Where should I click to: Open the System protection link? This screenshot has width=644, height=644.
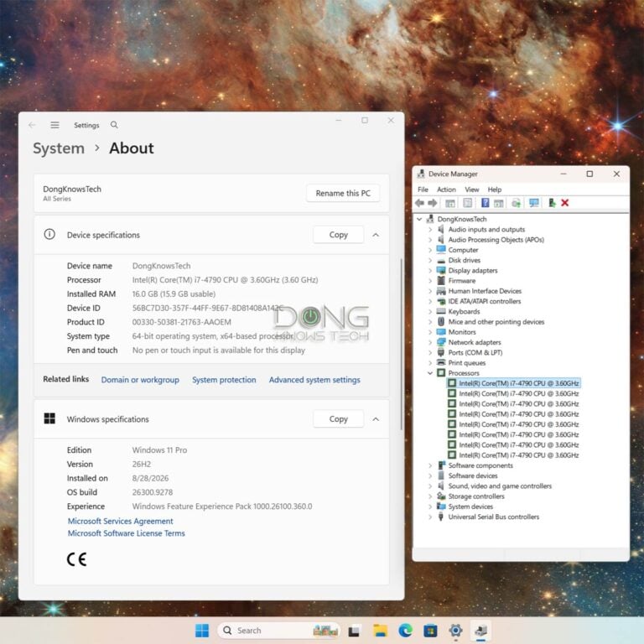coord(224,380)
